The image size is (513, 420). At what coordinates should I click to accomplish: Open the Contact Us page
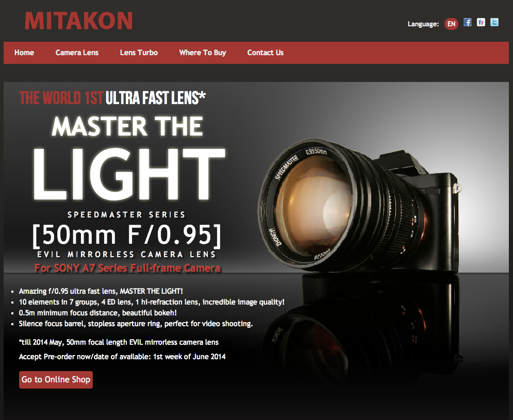click(x=266, y=53)
